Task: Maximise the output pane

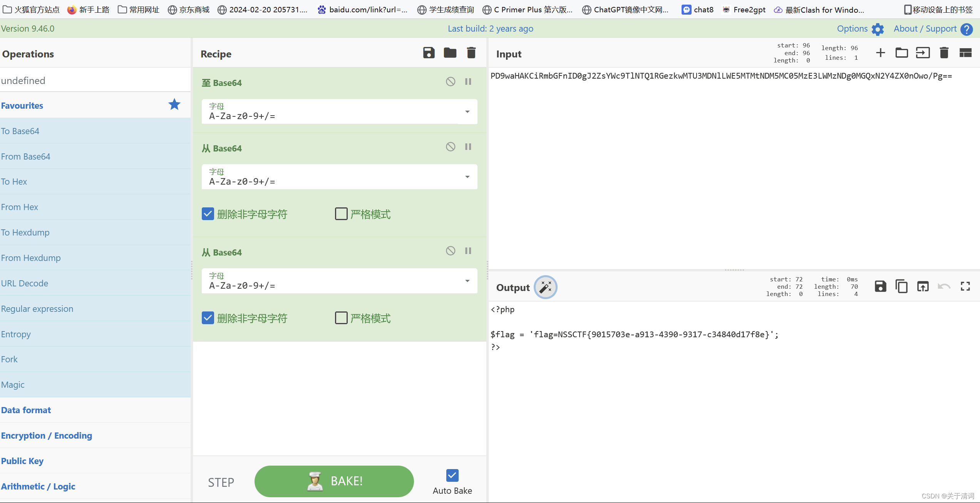Action: click(x=965, y=286)
